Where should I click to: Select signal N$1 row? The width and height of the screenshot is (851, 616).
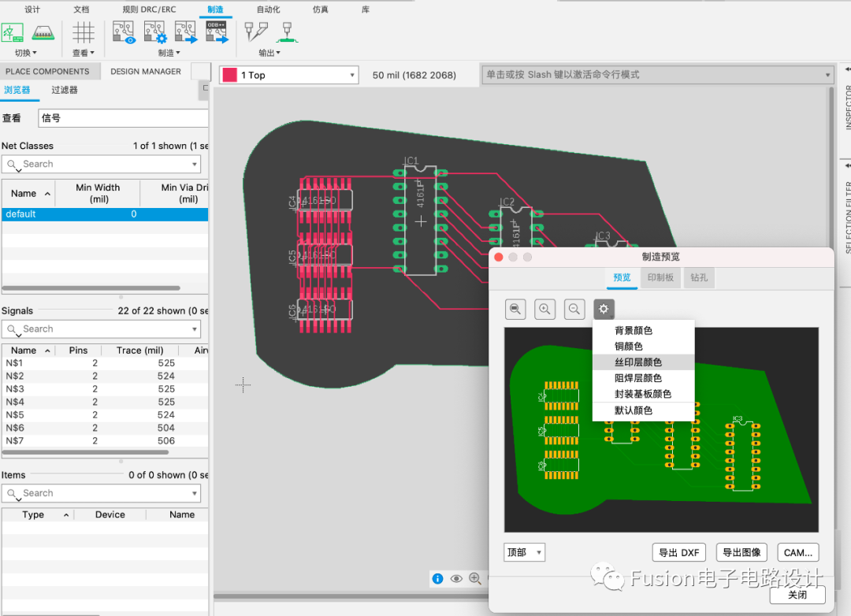tap(104, 363)
